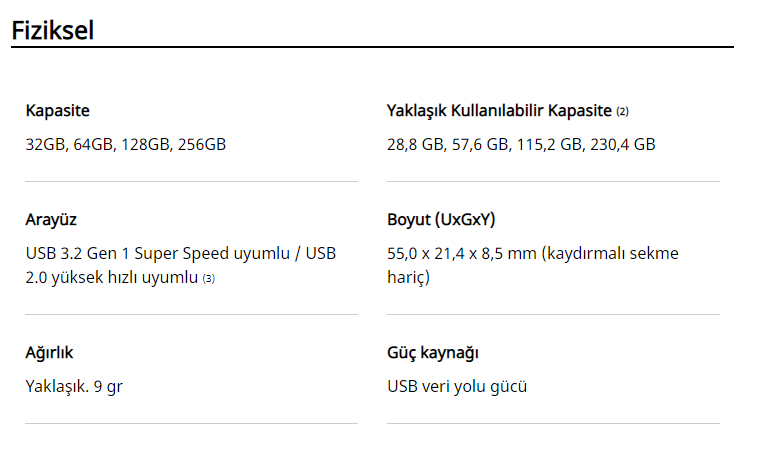Click the Boyut (UxGxY) heading
The height and width of the screenshot is (456, 766).
(x=441, y=219)
